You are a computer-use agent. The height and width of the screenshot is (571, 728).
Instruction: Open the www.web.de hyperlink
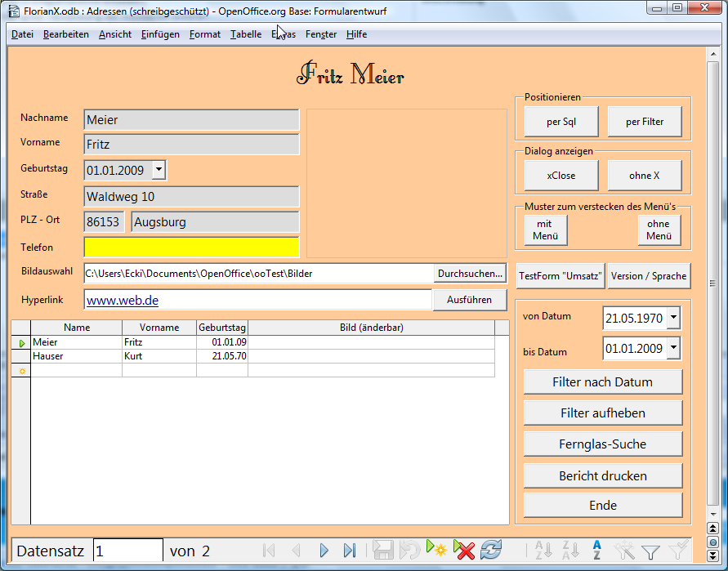click(123, 301)
